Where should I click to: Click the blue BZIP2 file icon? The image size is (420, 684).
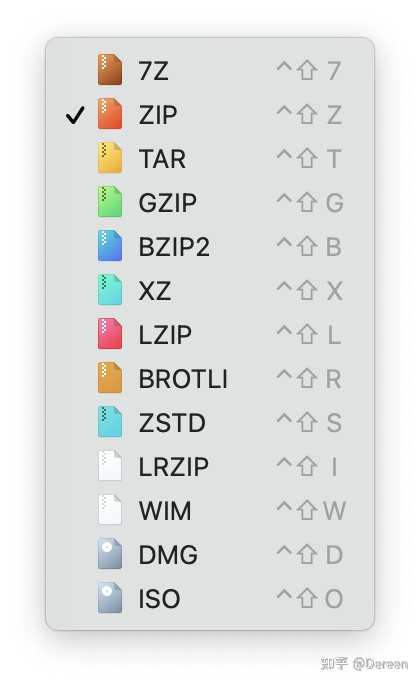tap(110, 246)
